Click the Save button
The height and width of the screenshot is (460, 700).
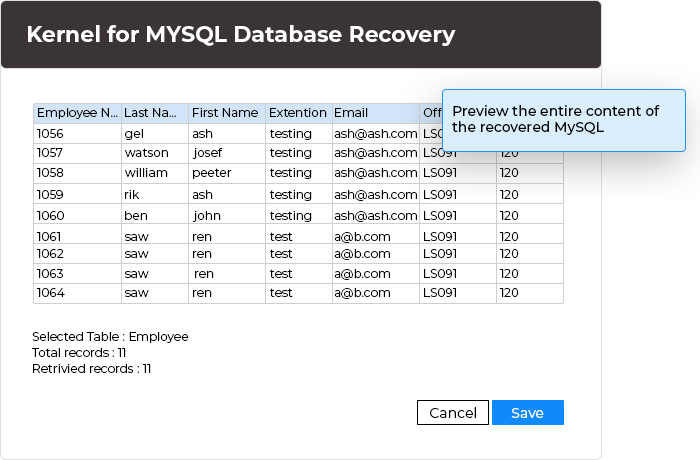528,412
